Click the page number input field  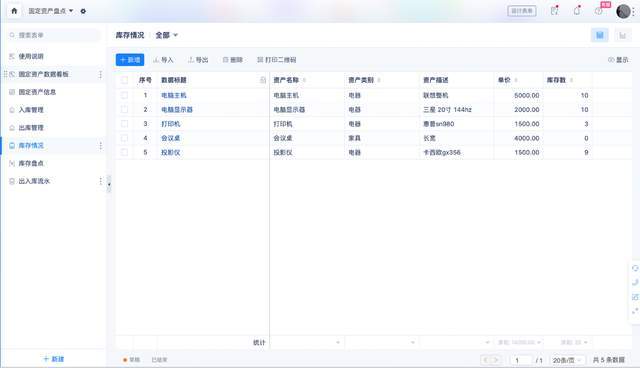pyautogui.click(x=521, y=360)
